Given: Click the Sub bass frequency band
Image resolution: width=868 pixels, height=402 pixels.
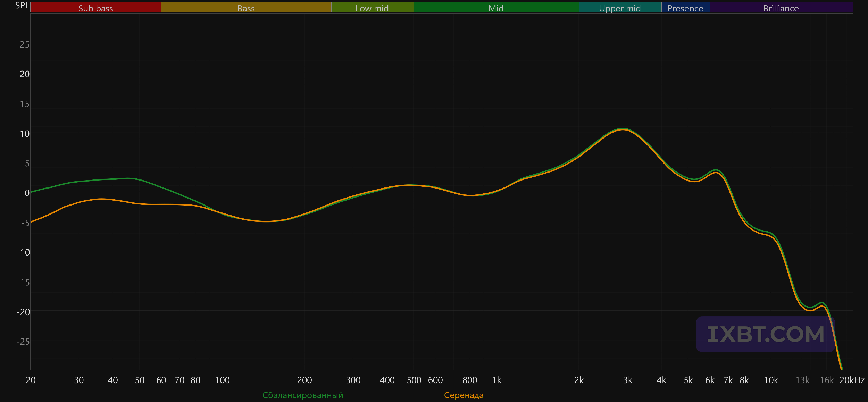Looking at the screenshot, I should click(x=95, y=8).
